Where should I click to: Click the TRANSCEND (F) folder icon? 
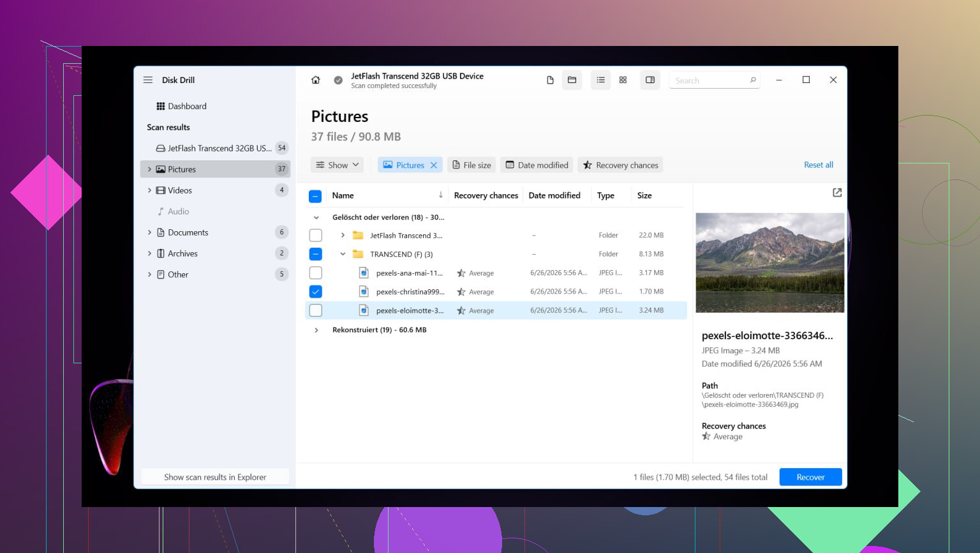tap(358, 254)
